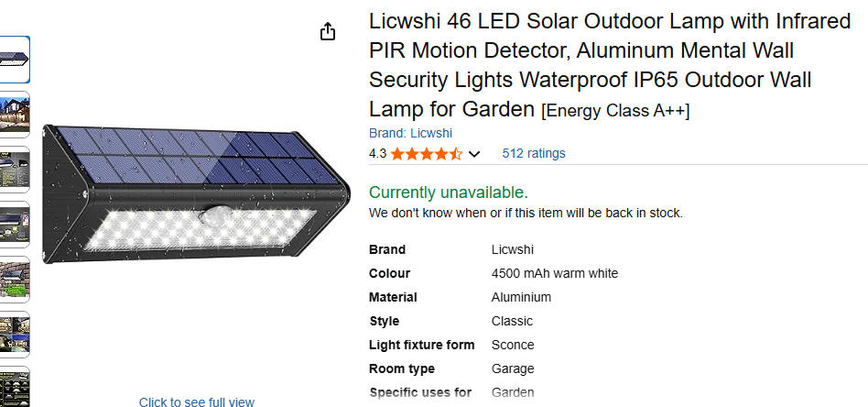Screen dimensions: 868x407
Task: Click the Energy Class A++ label
Action: (x=615, y=111)
